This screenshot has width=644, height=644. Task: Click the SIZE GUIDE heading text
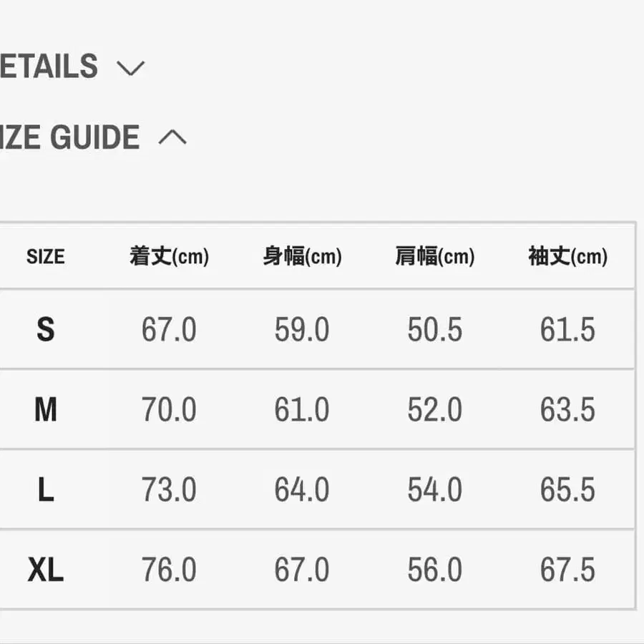coord(69,137)
